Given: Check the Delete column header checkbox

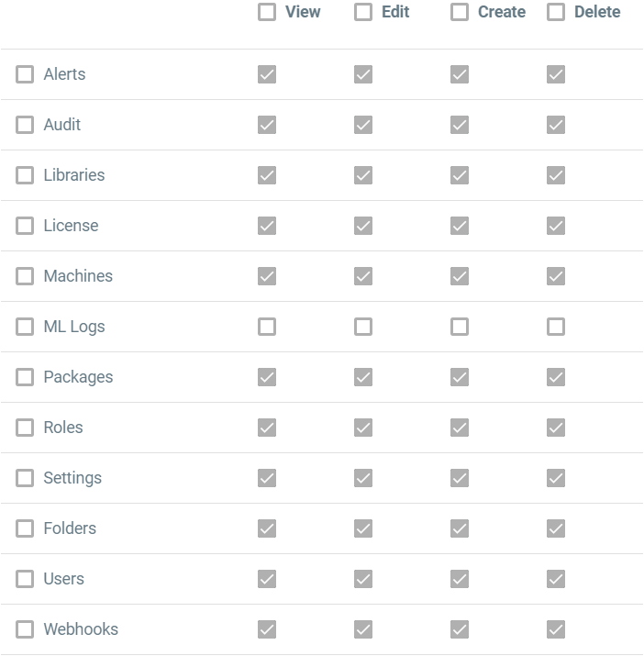Looking at the screenshot, I should [x=556, y=12].
